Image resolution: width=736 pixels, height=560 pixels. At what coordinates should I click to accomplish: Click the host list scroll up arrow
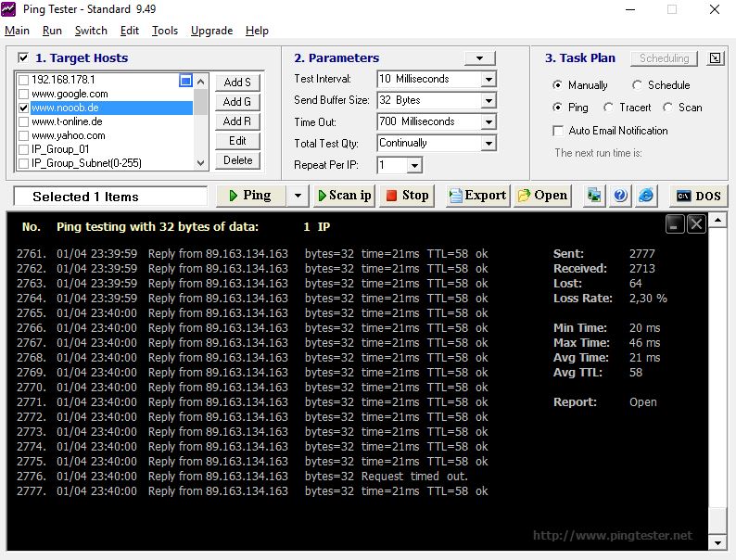click(x=201, y=82)
